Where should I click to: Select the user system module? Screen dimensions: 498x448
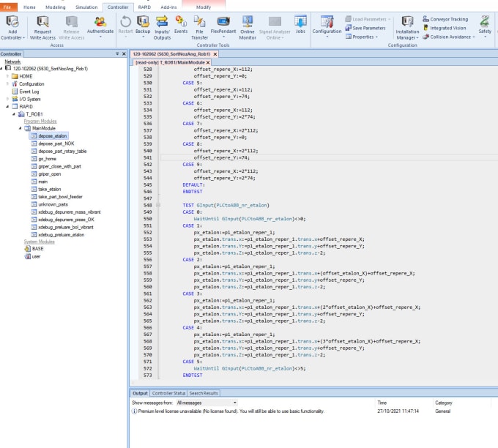(32, 256)
